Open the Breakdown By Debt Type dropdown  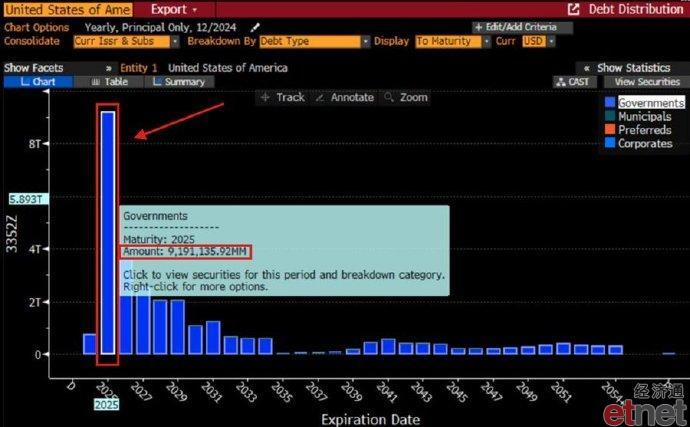tap(366, 41)
